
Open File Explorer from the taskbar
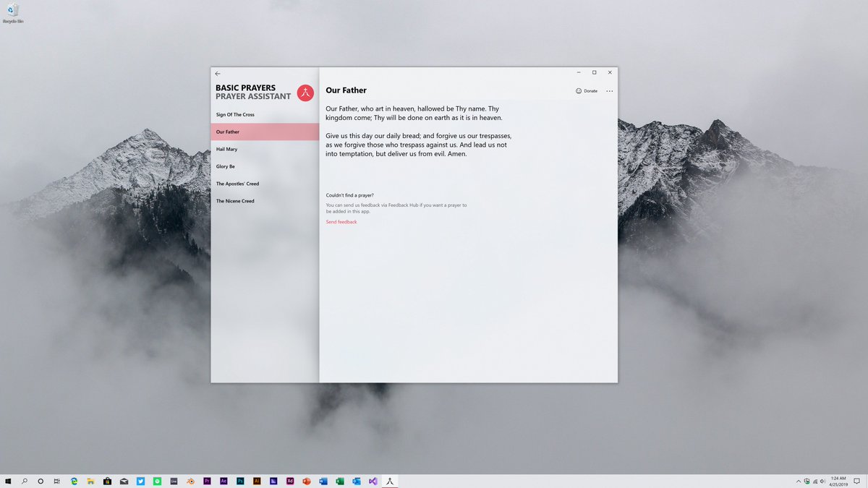tap(90, 481)
